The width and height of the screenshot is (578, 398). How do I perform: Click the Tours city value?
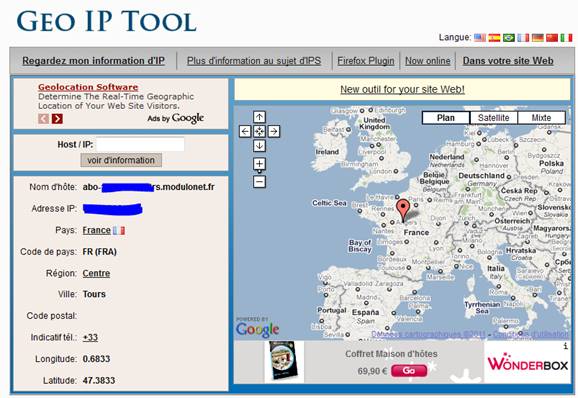click(x=94, y=294)
